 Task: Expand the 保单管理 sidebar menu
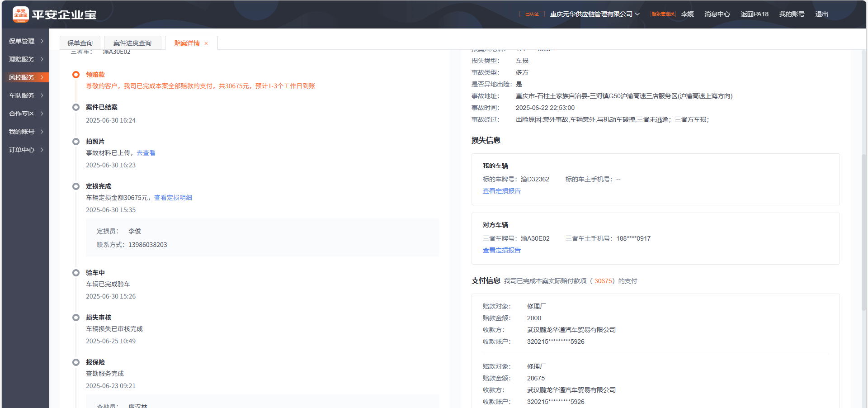coord(26,41)
